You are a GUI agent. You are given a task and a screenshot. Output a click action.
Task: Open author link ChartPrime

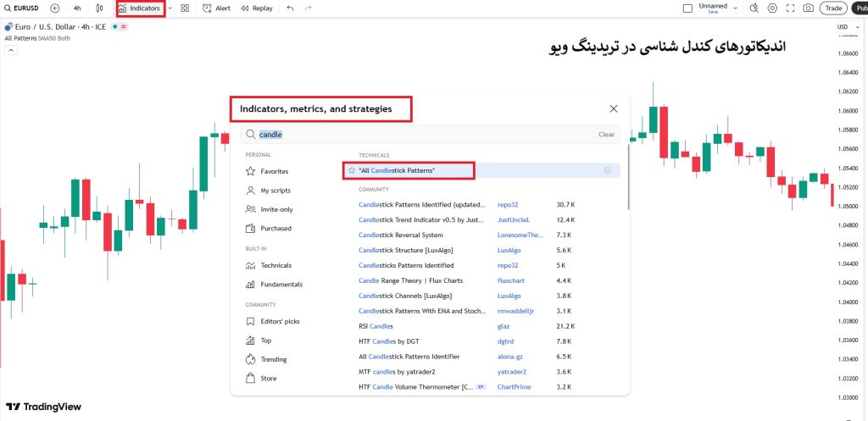coord(515,387)
